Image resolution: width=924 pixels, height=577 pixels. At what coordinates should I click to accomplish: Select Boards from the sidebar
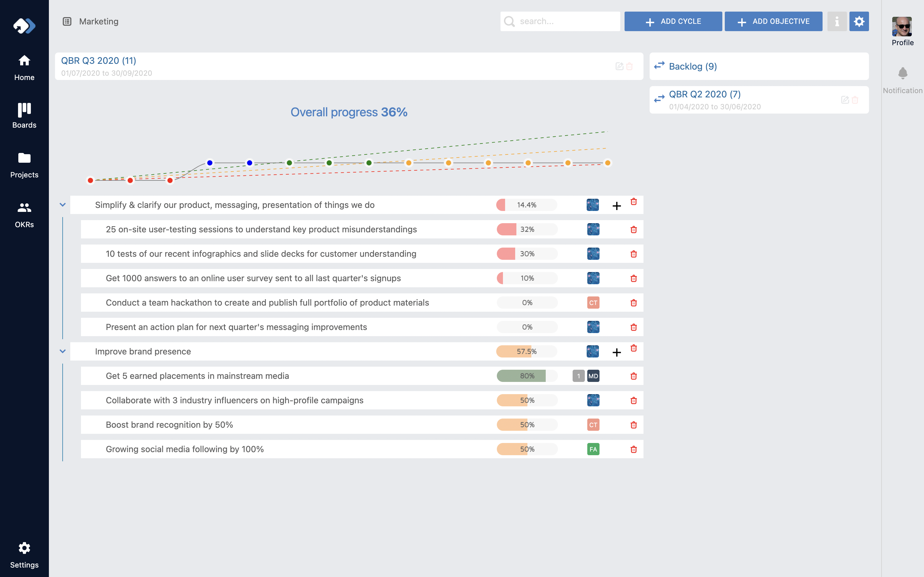[x=24, y=114]
